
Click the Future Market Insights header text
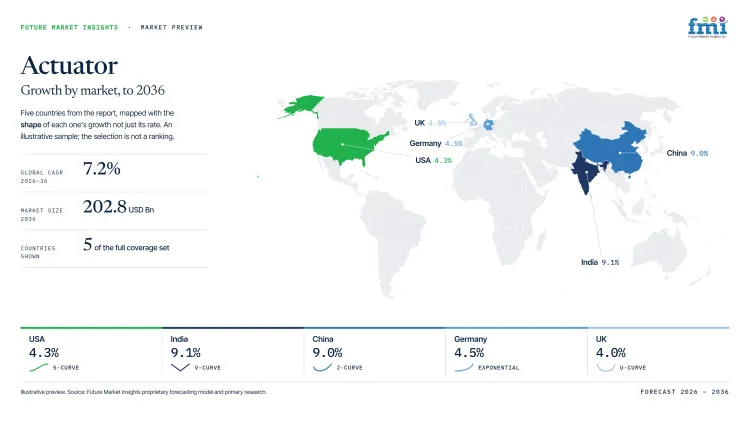[69, 27]
